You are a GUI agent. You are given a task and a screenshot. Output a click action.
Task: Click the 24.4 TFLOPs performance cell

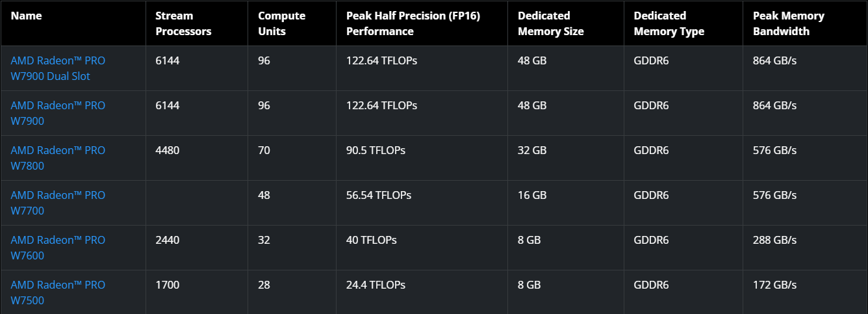[376, 285]
